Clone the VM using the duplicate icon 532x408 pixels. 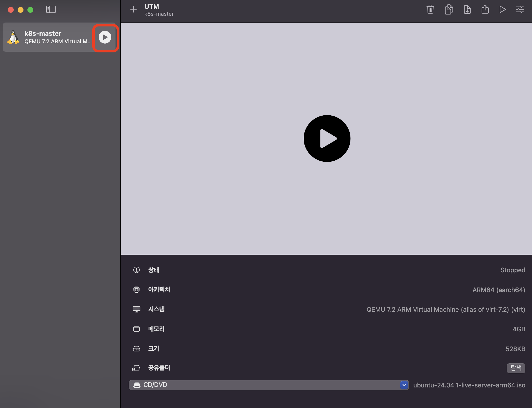click(x=449, y=10)
